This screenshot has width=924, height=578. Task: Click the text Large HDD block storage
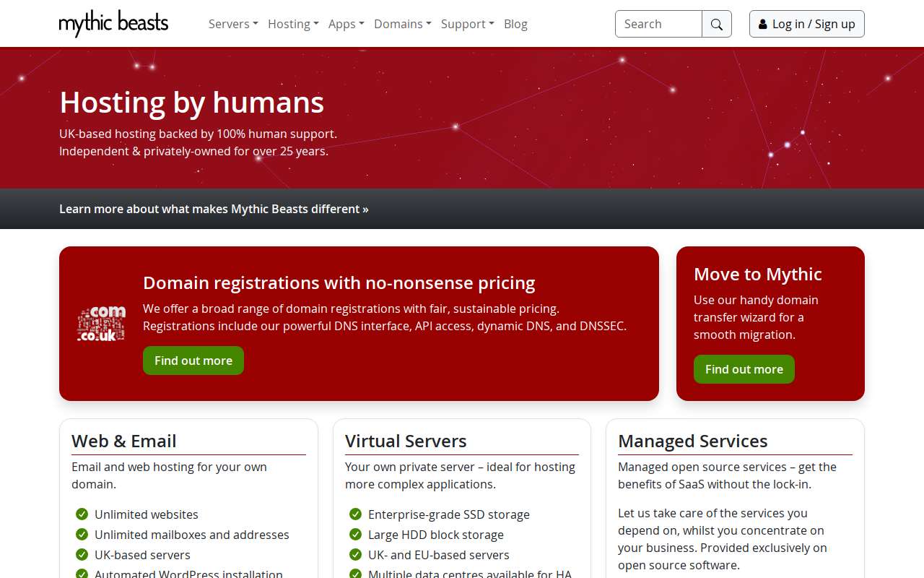(436, 535)
